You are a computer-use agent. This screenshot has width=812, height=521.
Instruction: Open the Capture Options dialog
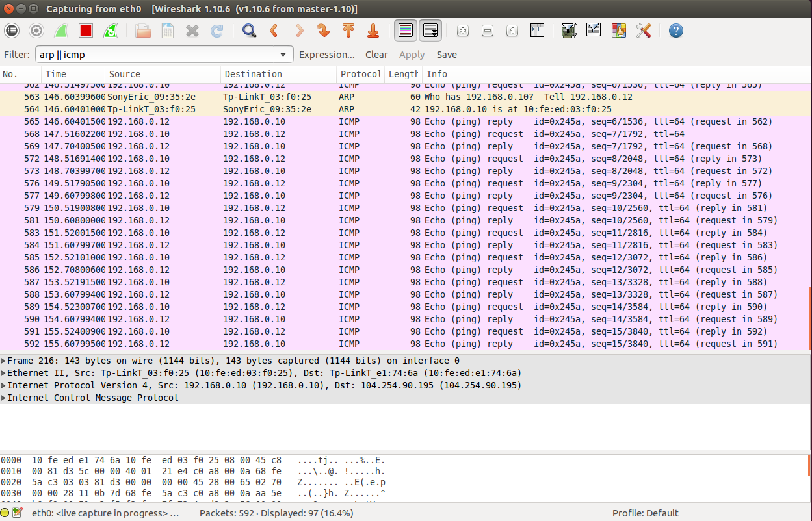pyautogui.click(x=36, y=31)
